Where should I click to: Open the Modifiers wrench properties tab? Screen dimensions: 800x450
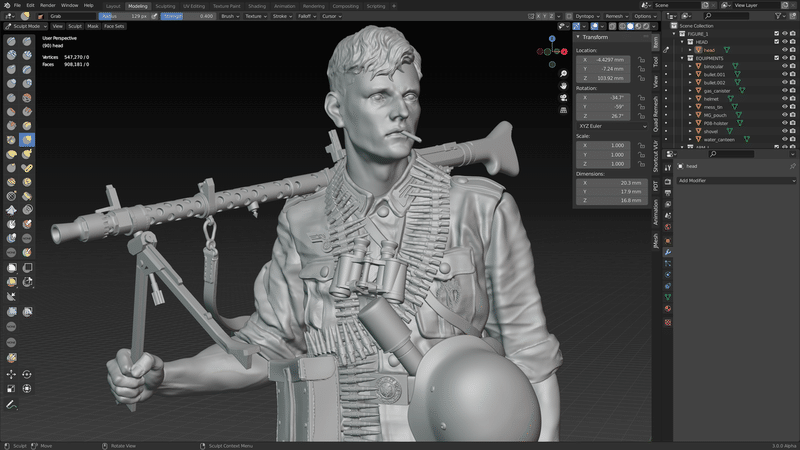pyautogui.click(x=667, y=252)
